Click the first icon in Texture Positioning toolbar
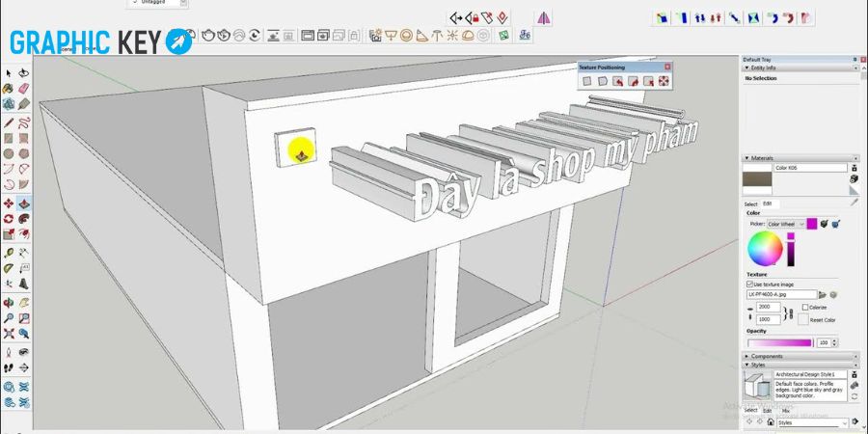 pos(587,81)
